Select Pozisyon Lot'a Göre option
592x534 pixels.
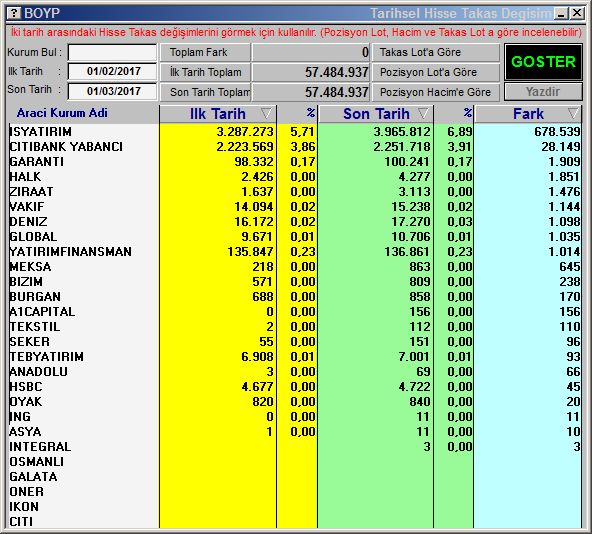pos(436,72)
